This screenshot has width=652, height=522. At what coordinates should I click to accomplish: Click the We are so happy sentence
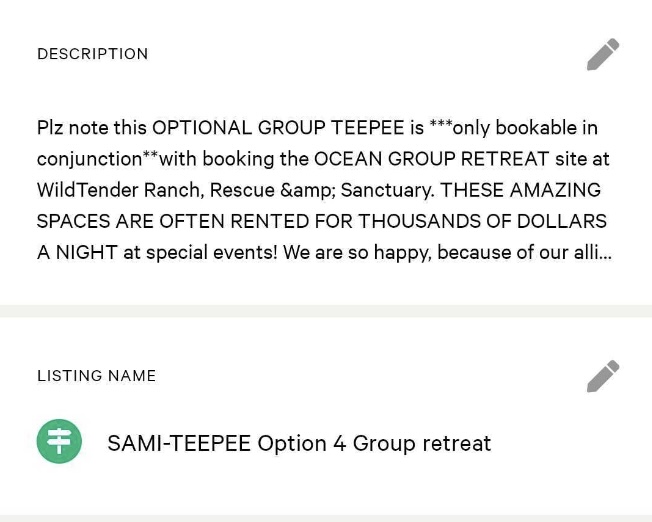pyautogui.click(x=357, y=253)
